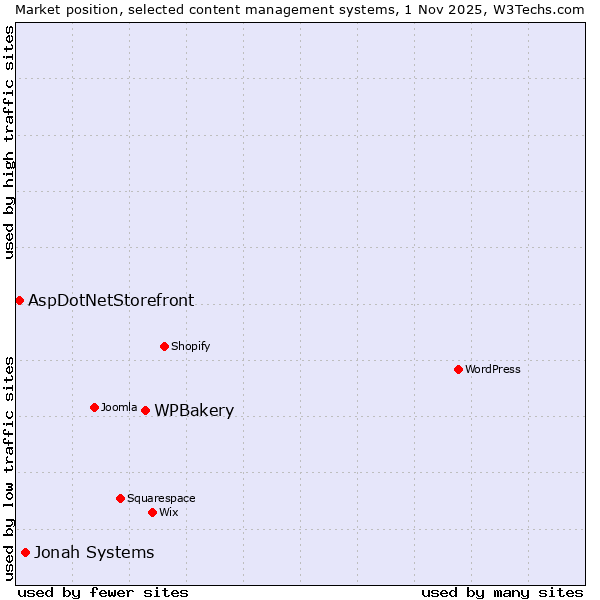The image size is (600, 600).
Task: Select the WPBakery red diamond marker
Action: 145,410
